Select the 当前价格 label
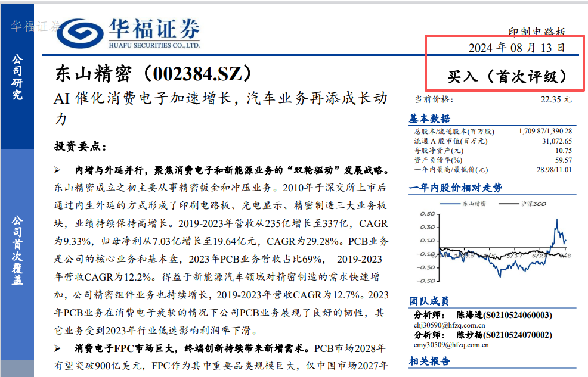Viewport: 588px width, 377px height. point(434,99)
